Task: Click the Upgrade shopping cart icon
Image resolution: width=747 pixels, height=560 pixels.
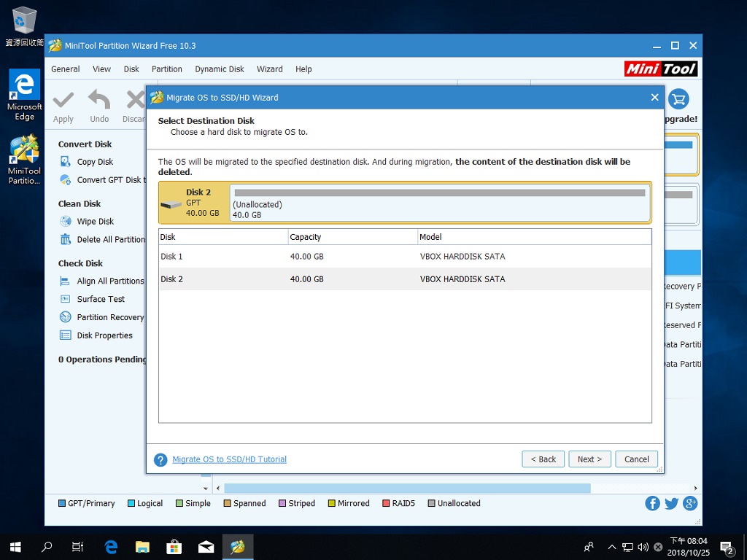Action: pyautogui.click(x=678, y=99)
